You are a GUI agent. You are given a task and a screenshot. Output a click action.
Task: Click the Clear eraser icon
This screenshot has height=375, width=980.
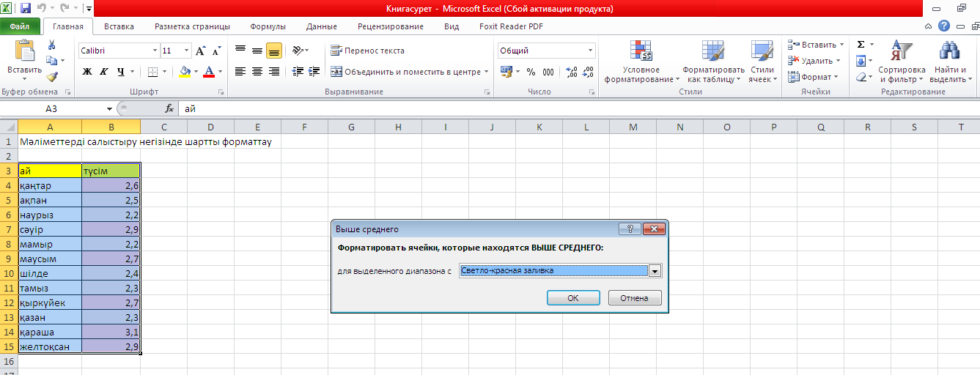point(861,77)
